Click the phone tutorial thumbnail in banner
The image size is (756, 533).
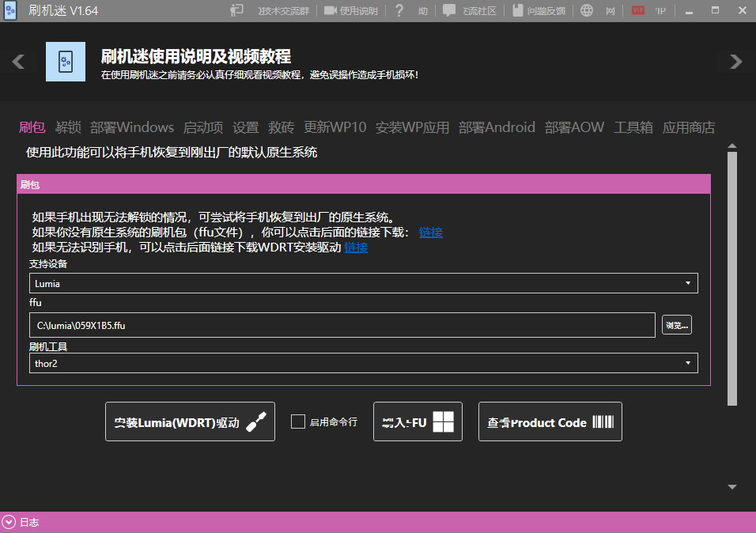[66, 62]
